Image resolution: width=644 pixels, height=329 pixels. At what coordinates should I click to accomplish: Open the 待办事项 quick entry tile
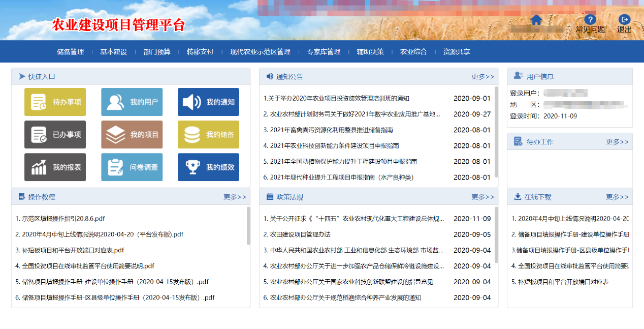coord(55,102)
